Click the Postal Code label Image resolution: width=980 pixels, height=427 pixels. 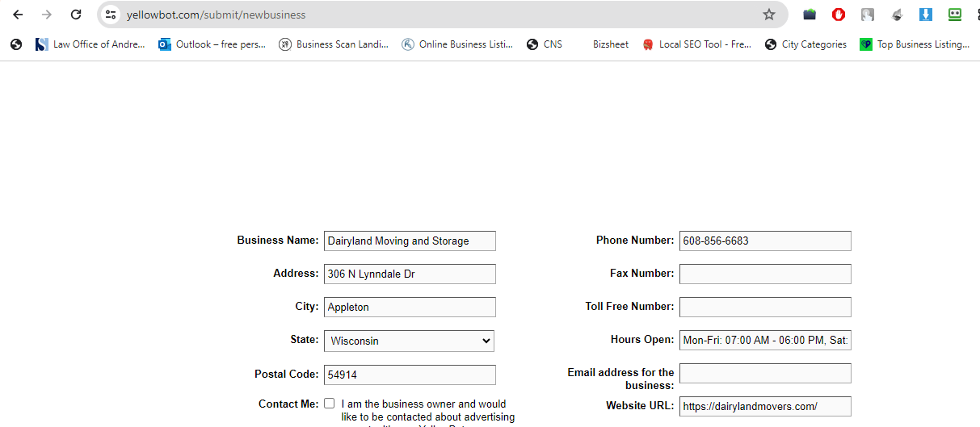tap(287, 374)
